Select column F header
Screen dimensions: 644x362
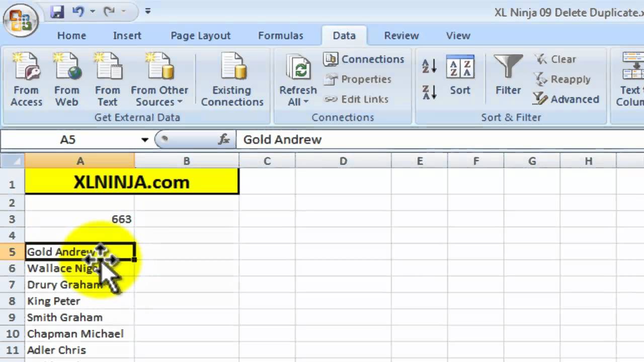pyautogui.click(x=476, y=161)
